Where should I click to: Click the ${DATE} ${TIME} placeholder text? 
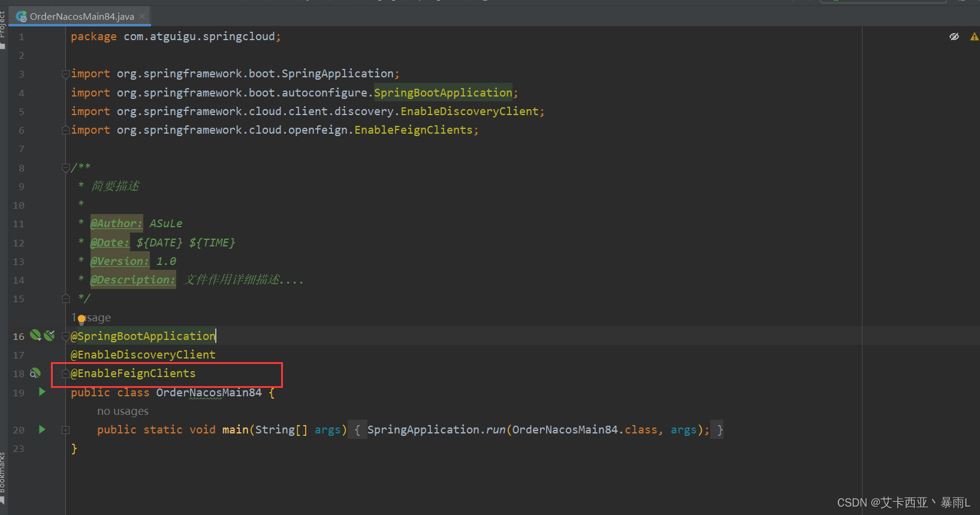(186, 243)
